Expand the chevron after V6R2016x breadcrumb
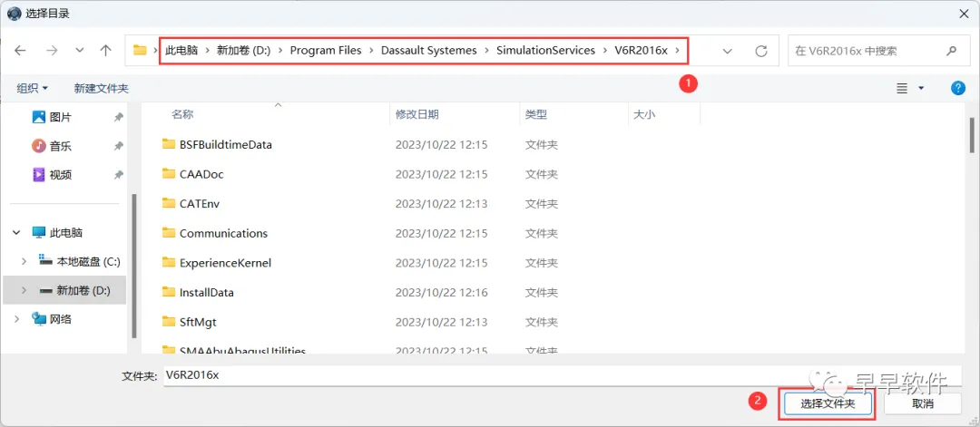The width and height of the screenshot is (980, 427). [x=676, y=51]
